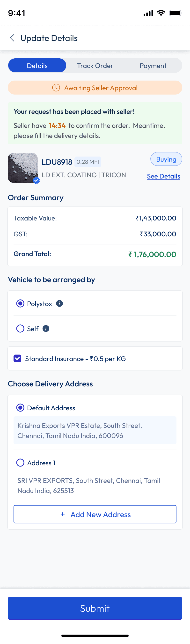
Task: Select Polystox vehicle arrangement option
Action: click(x=20, y=303)
